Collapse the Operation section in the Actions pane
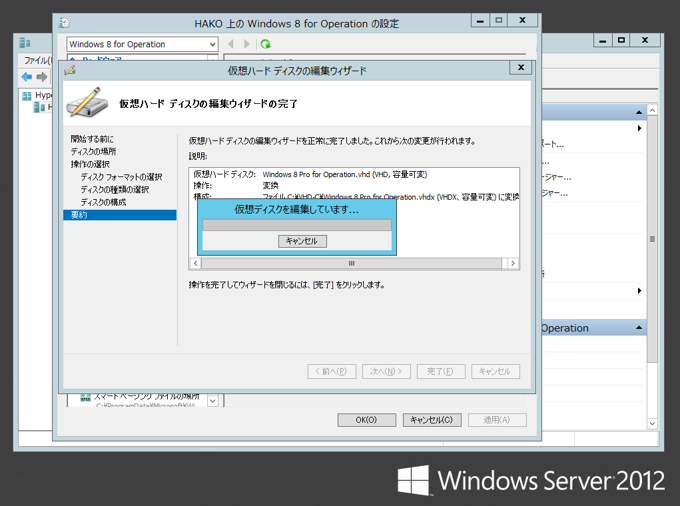Image resolution: width=680 pixels, height=506 pixels. [639, 327]
